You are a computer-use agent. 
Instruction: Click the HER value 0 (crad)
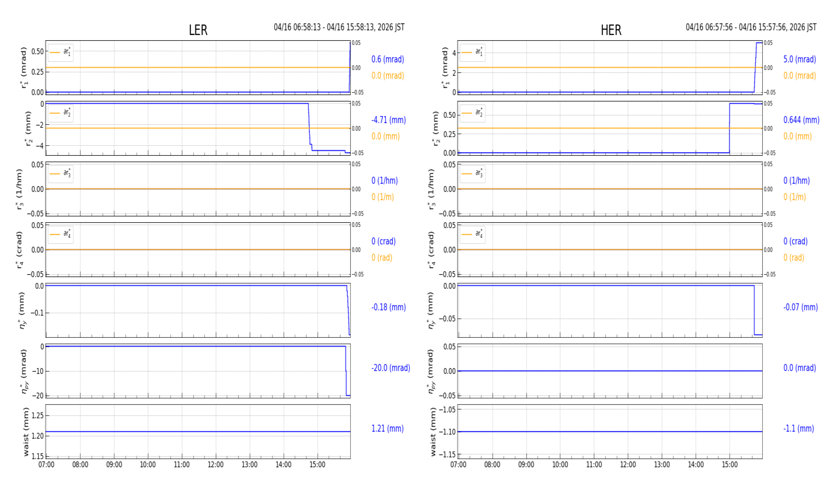(x=795, y=241)
